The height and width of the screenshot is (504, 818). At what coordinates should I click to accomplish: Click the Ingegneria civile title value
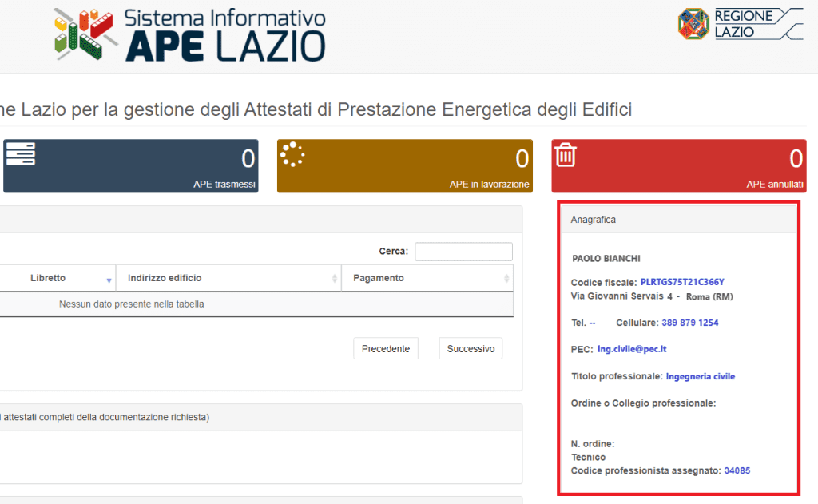click(700, 376)
